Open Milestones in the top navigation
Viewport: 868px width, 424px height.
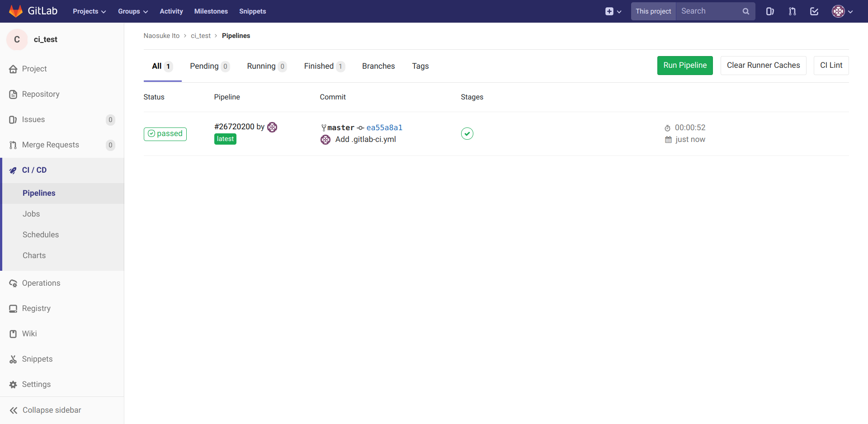211,11
